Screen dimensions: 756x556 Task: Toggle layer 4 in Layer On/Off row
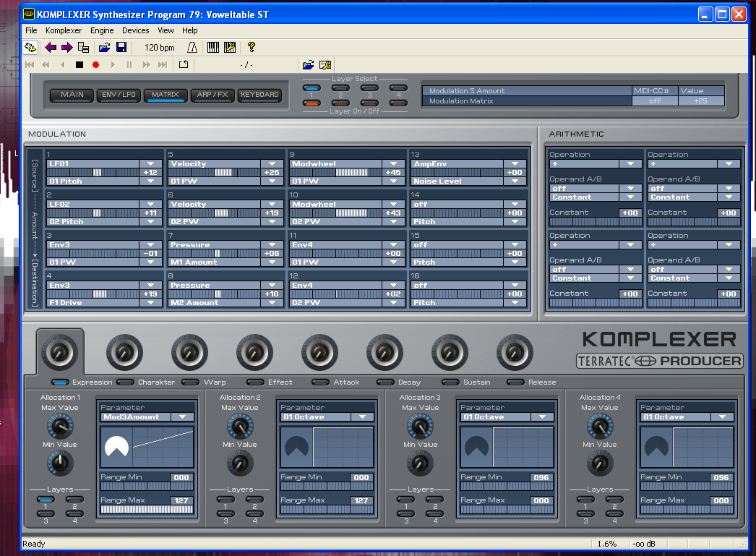(x=398, y=103)
